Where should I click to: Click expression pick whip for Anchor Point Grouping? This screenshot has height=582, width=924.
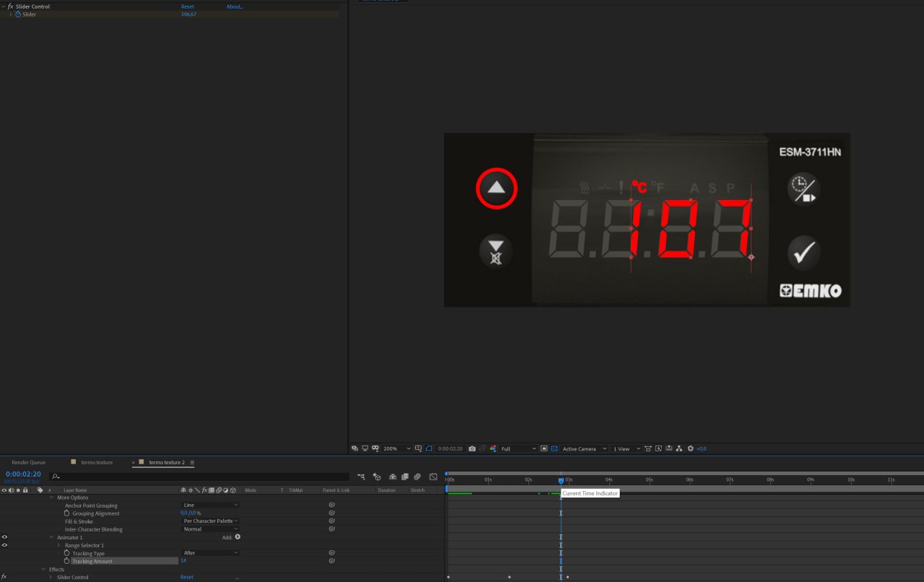(x=331, y=505)
